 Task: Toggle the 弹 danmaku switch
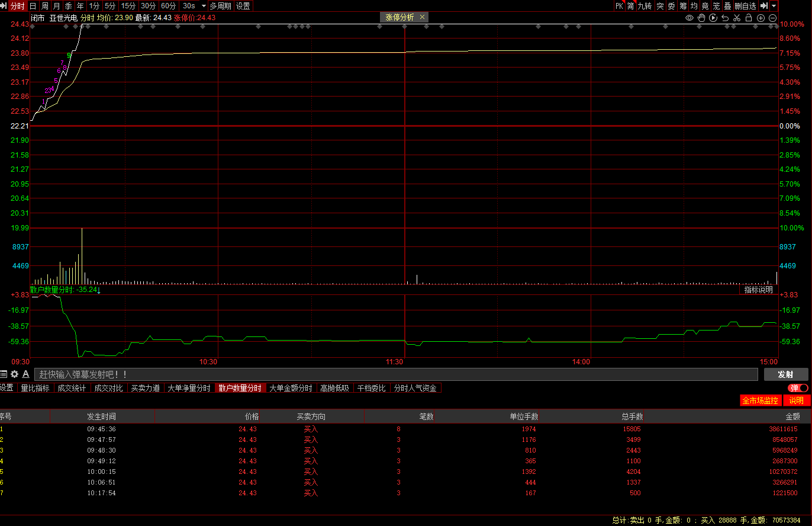(x=798, y=388)
